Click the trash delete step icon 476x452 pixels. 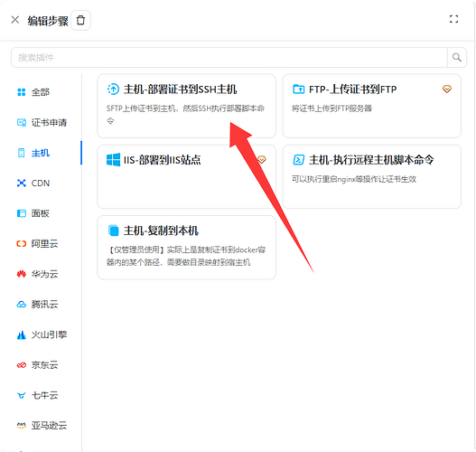pyautogui.click(x=80, y=21)
